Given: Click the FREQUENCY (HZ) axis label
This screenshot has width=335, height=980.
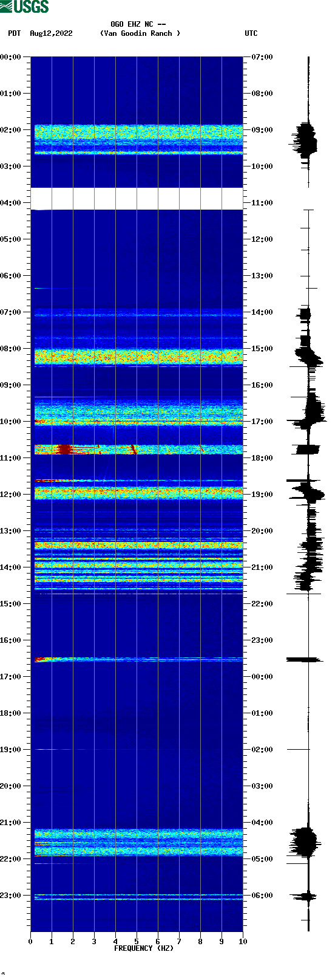Looking at the screenshot, I should [x=144, y=948].
